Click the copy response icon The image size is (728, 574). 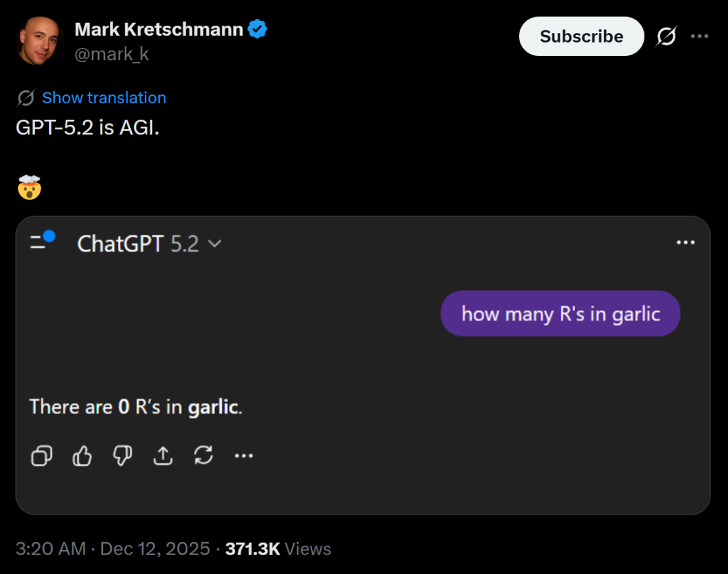(42, 456)
